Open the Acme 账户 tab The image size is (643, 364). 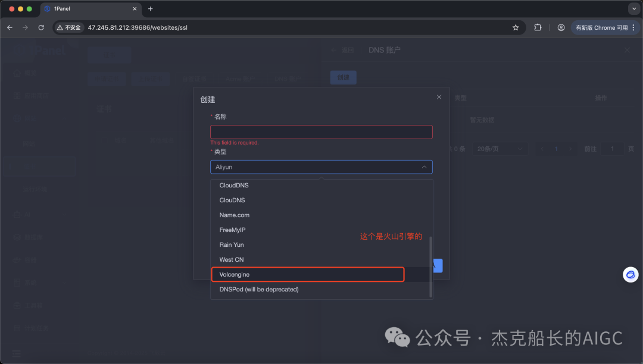click(241, 79)
